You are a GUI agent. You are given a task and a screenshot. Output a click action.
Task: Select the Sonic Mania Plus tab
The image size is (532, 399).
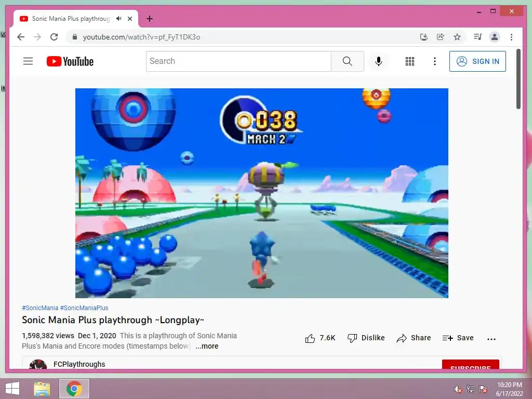click(x=76, y=19)
